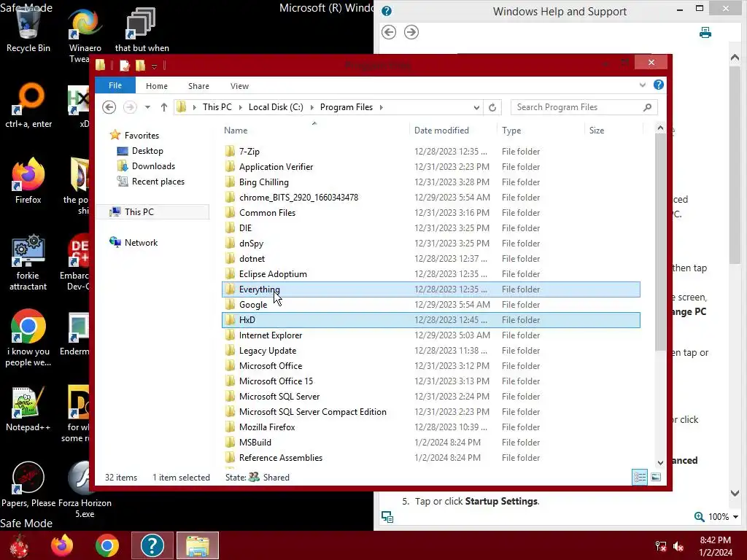The width and height of the screenshot is (747, 560).
Task: Click the New folder icon in the quick access toolbar
Action: [x=140, y=65]
